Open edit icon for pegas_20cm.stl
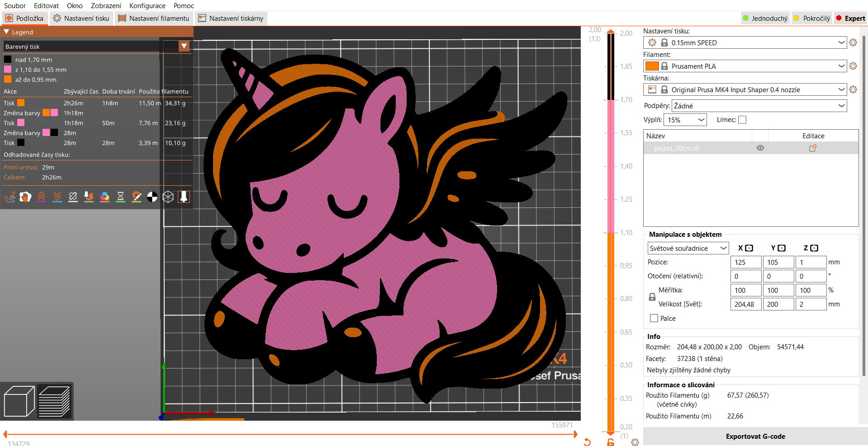This screenshot has height=446, width=868. click(813, 148)
